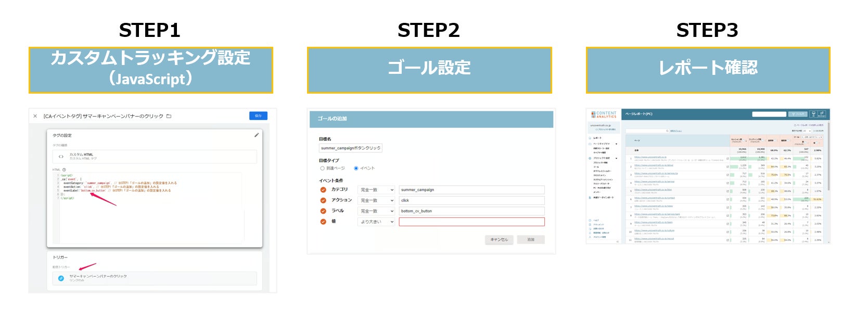
Task: Click the pencil edit icon in タグの設定
Action: 256,135
